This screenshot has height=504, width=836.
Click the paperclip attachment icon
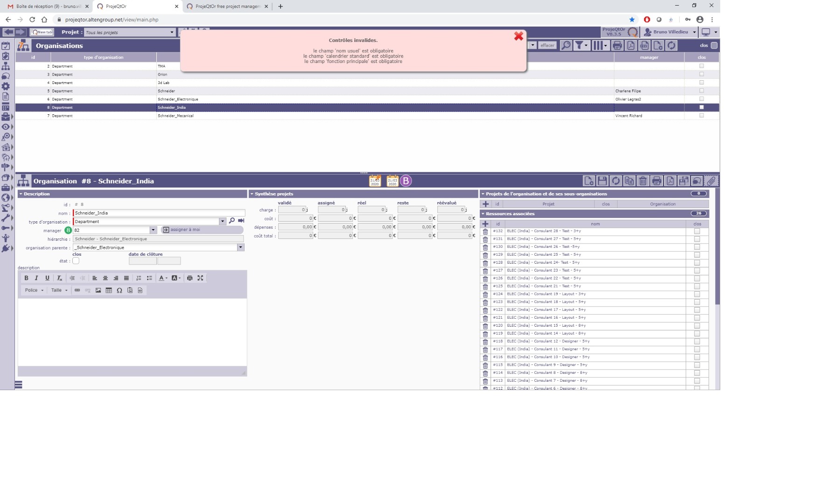click(711, 181)
